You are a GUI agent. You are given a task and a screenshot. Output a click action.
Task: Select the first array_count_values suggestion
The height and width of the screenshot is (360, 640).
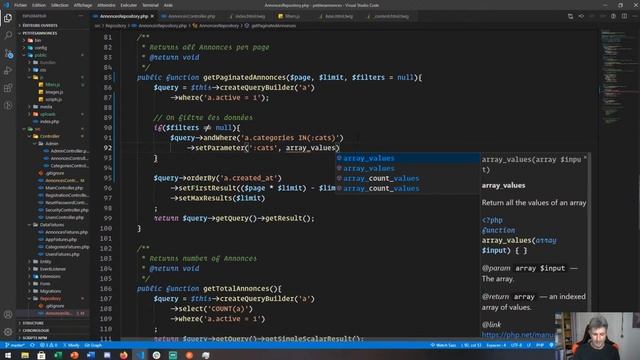pyautogui.click(x=408, y=178)
